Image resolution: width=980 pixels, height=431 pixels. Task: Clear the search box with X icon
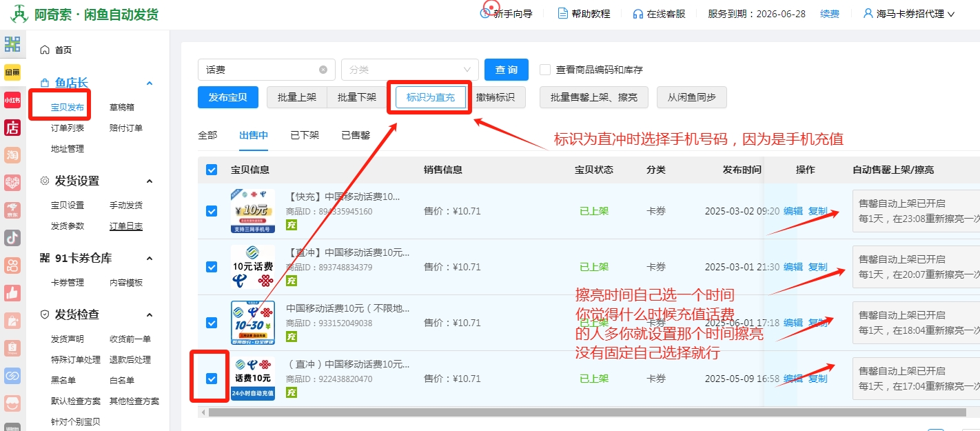click(x=323, y=70)
